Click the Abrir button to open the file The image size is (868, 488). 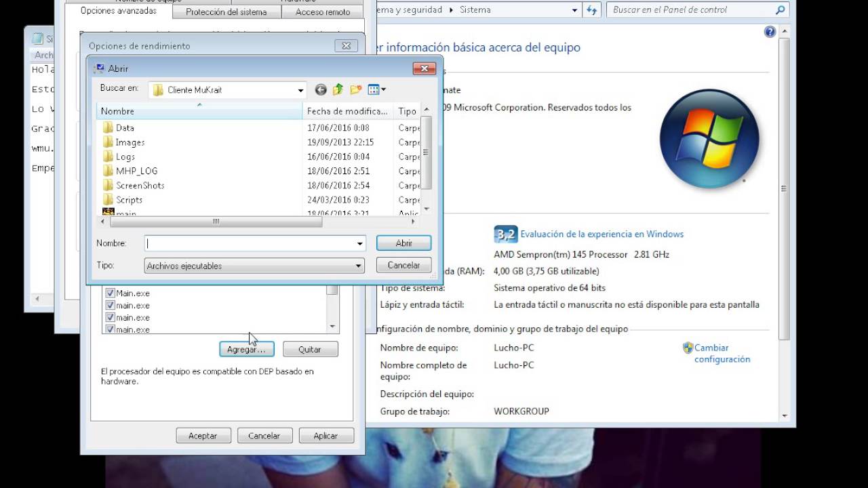(x=404, y=243)
